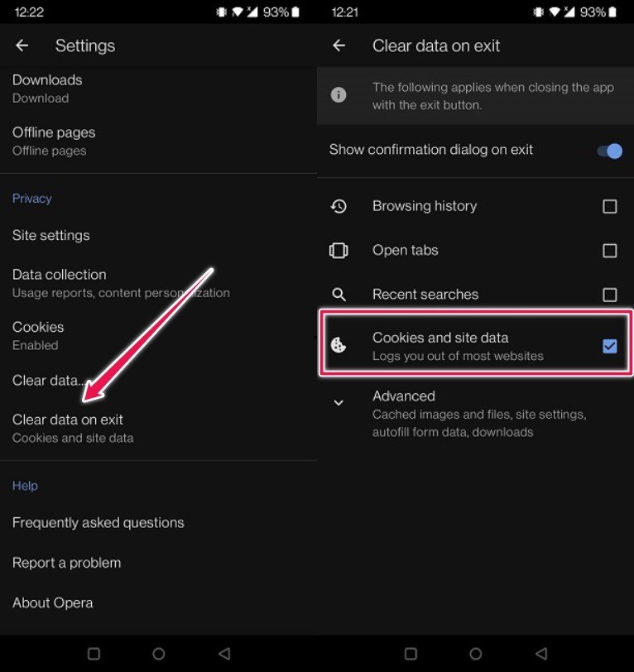Tap the Android recent apps square, right screen
The image size is (634, 672).
point(411,654)
